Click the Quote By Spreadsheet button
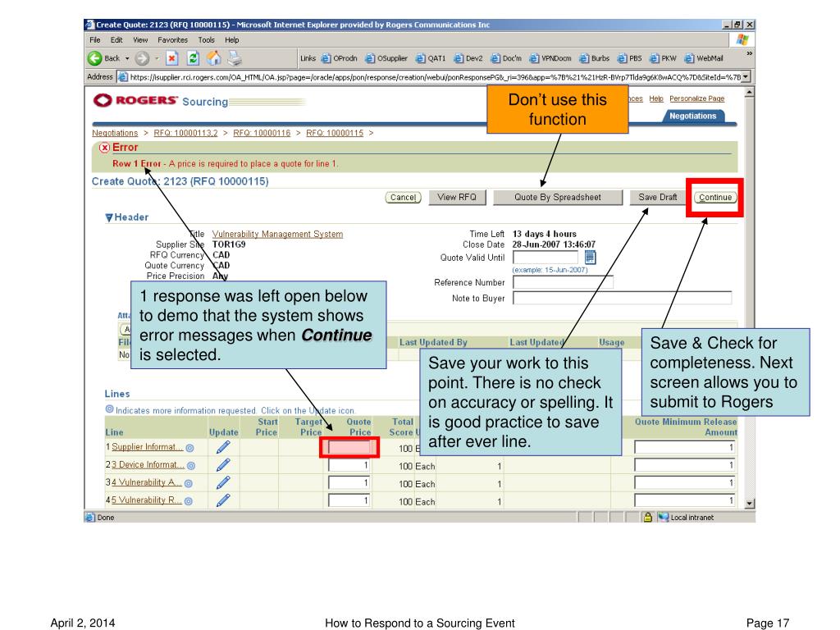Viewport: 840px width, 630px height. (x=558, y=197)
